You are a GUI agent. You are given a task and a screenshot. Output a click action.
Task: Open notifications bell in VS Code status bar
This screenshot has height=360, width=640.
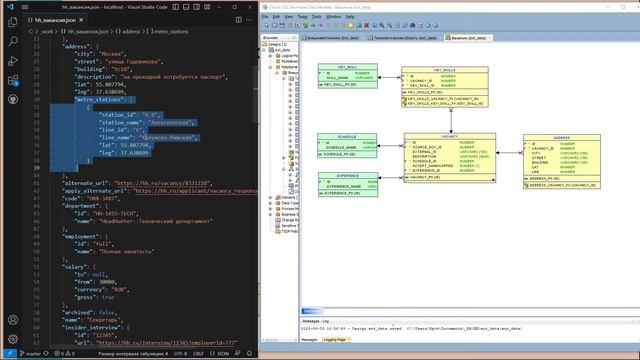(249, 353)
